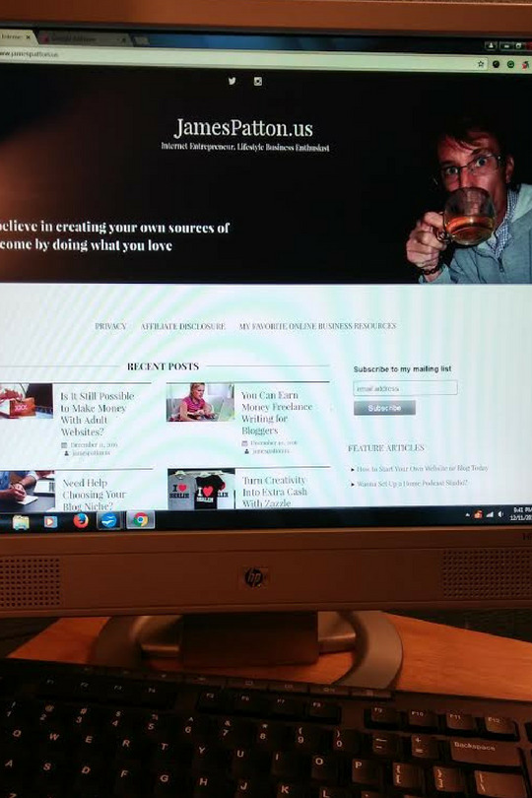This screenshot has height=798, width=532.
Task: Open the JamesPatton.us site title
Action: coord(243,128)
